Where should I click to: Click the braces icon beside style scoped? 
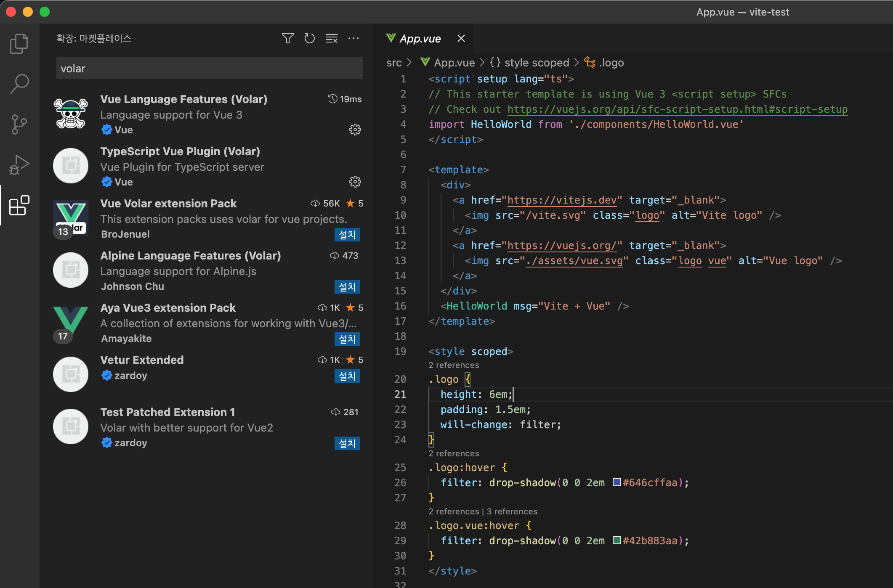pos(495,62)
